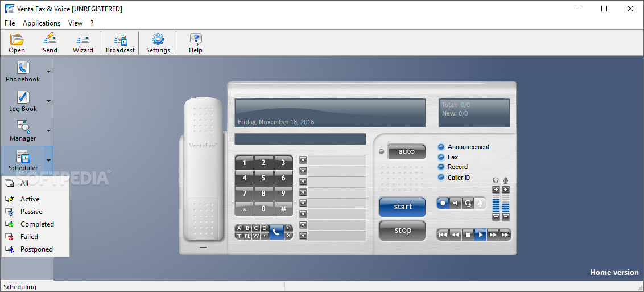Toggle the Record indicator
644x292 pixels.
click(x=441, y=167)
